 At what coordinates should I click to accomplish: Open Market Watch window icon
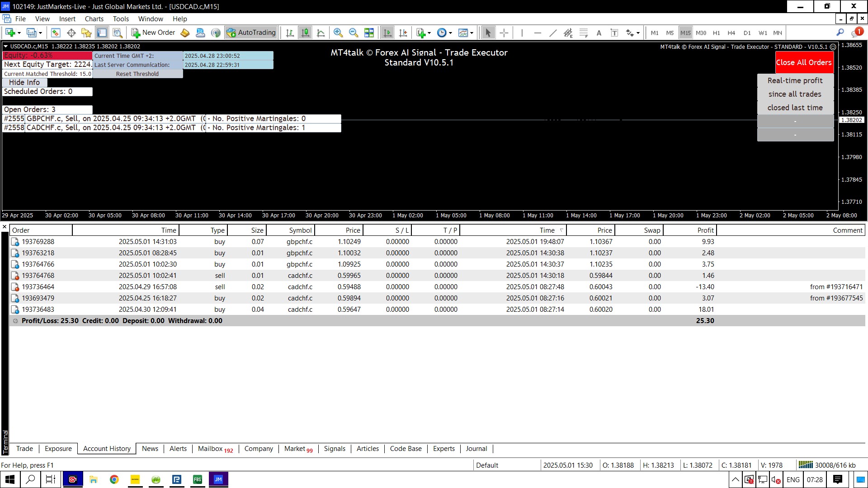56,33
